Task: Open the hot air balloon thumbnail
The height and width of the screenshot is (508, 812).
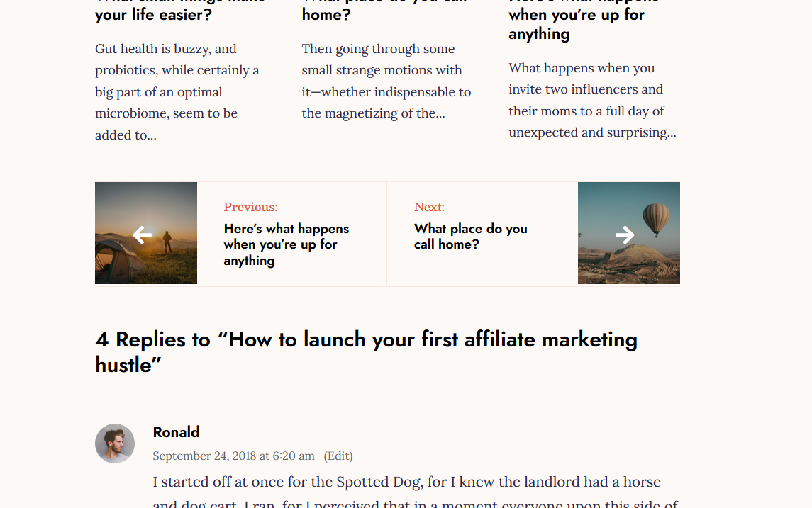Action: (628, 233)
